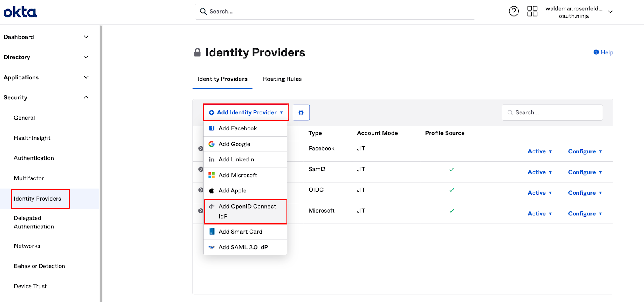Go to HealthInsight in the sidebar

32,138
